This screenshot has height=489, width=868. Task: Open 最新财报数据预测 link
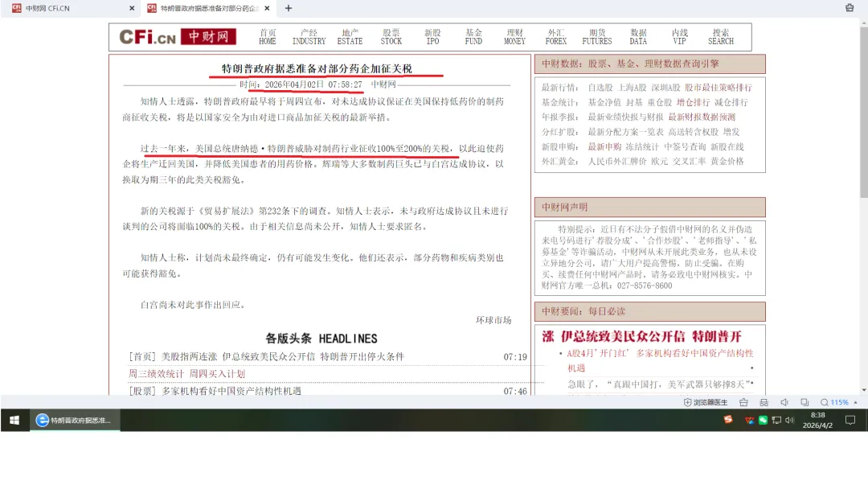[x=702, y=117]
